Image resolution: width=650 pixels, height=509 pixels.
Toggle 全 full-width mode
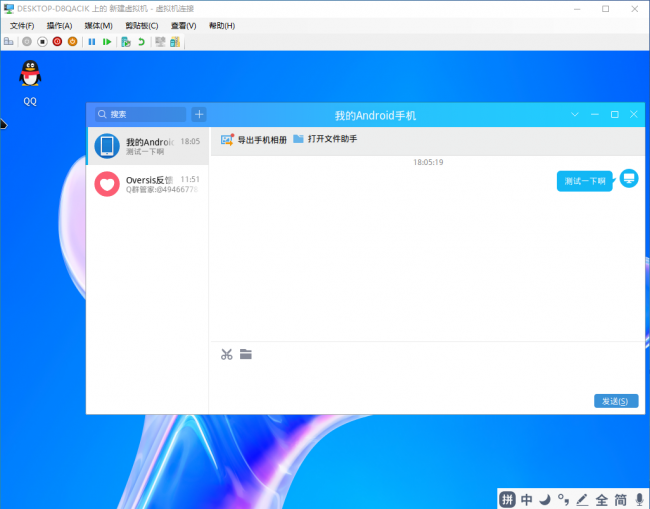point(601,499)
